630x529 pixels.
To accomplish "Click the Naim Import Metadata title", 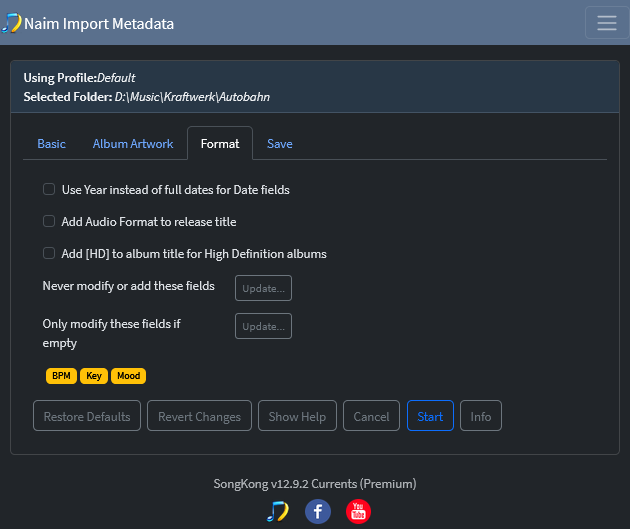I will 99,24.
